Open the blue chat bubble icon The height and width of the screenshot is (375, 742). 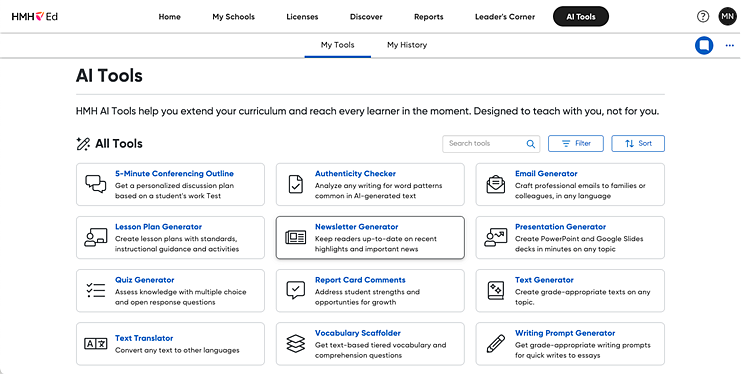pyautogui.click(x=704, y=45)
